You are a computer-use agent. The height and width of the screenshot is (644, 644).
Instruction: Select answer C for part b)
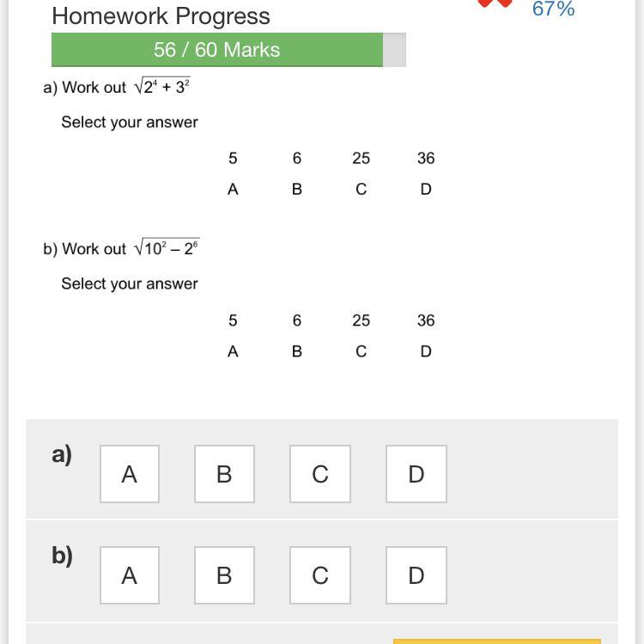[320, 575]
